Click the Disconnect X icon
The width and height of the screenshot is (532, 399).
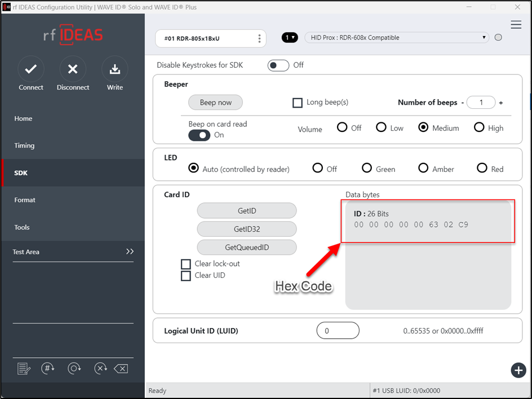click(73, 69)
